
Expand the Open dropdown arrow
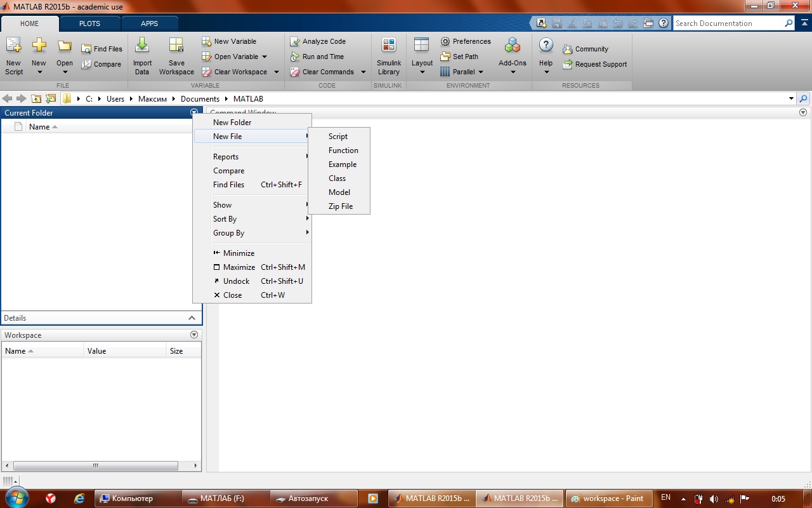[x=64, y=72]
